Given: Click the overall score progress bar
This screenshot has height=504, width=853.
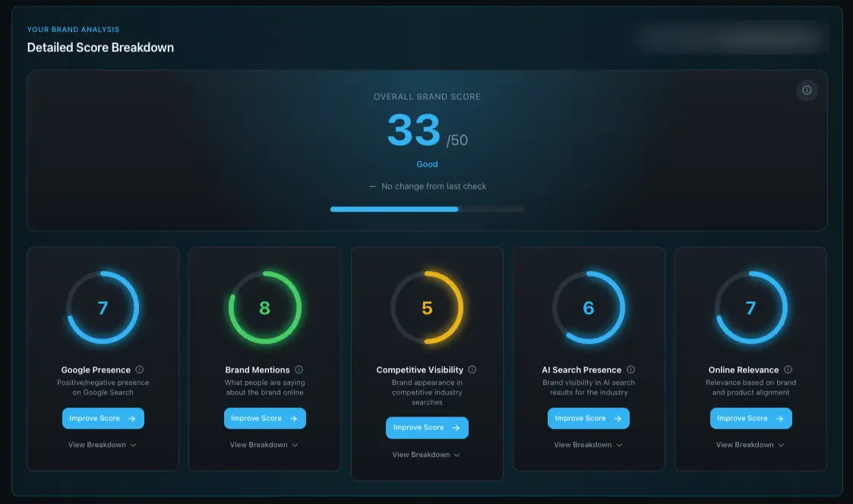Looking at the screenshot, I should [427, 209].
